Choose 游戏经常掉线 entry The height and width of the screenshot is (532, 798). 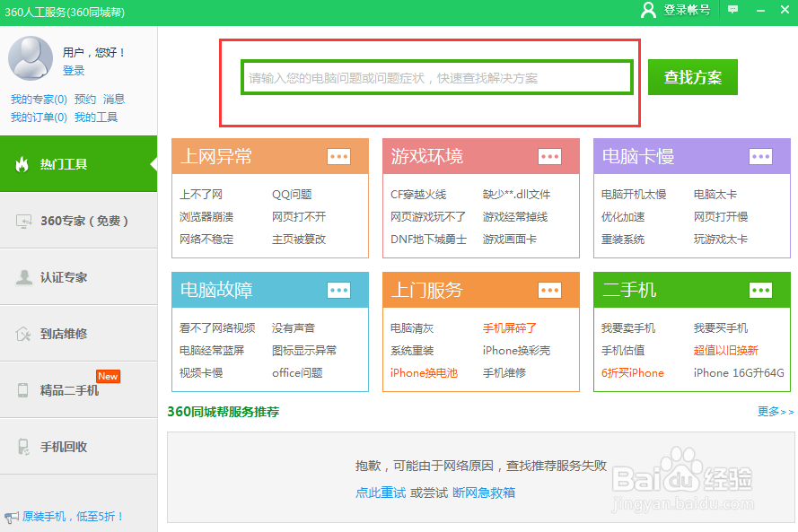[515, 217]
